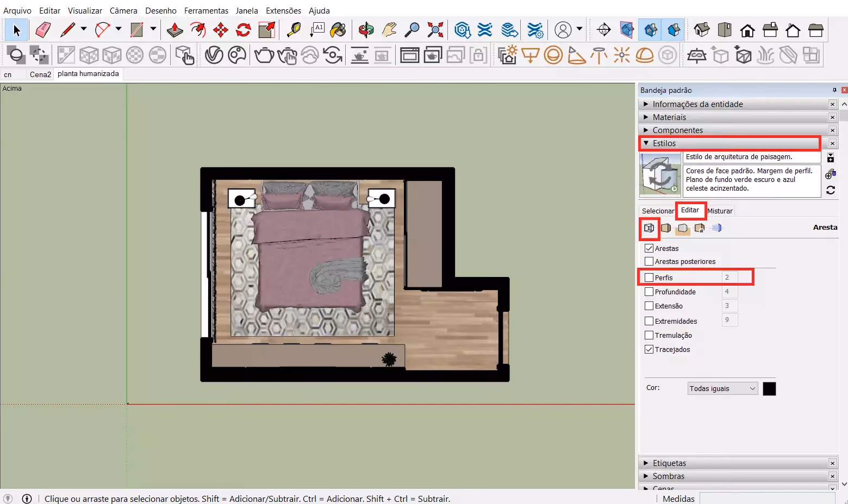Select the Paint Bucket tool
The height and width of the screenshot is (504, 848).
tap(338, 30)
